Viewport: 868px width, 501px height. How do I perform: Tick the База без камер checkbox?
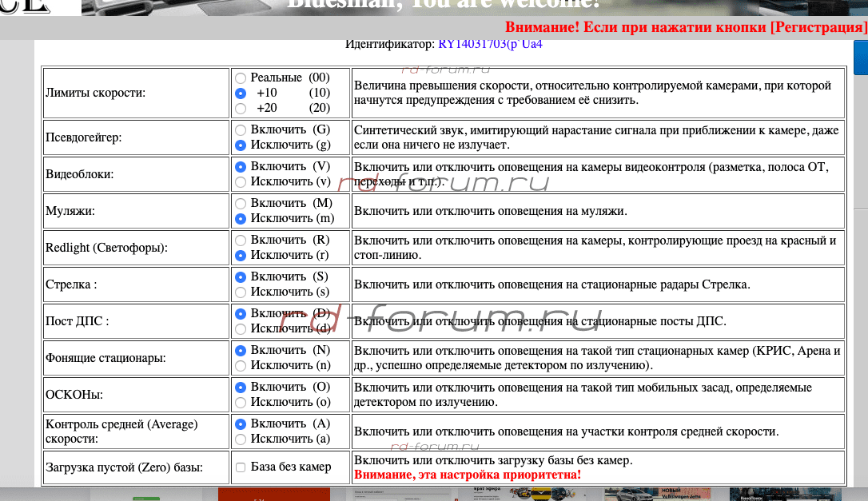pyautogui.click(x=241, y=467)
